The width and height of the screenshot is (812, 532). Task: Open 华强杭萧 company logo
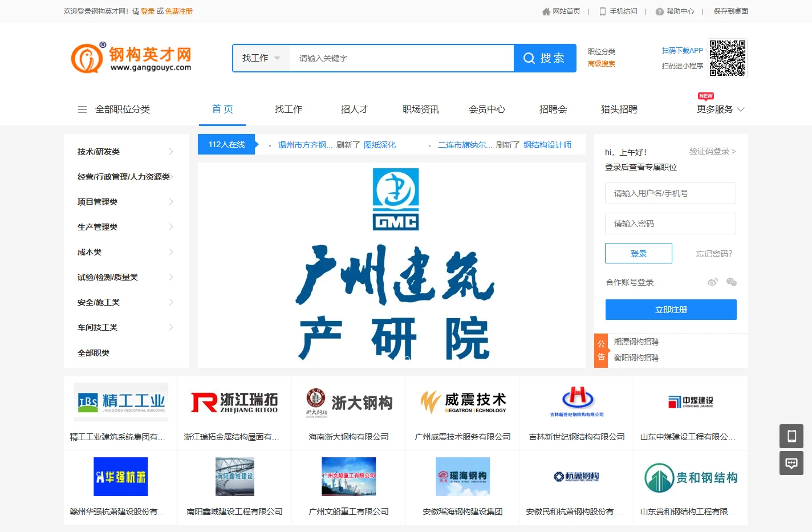[x=121, y=477]
